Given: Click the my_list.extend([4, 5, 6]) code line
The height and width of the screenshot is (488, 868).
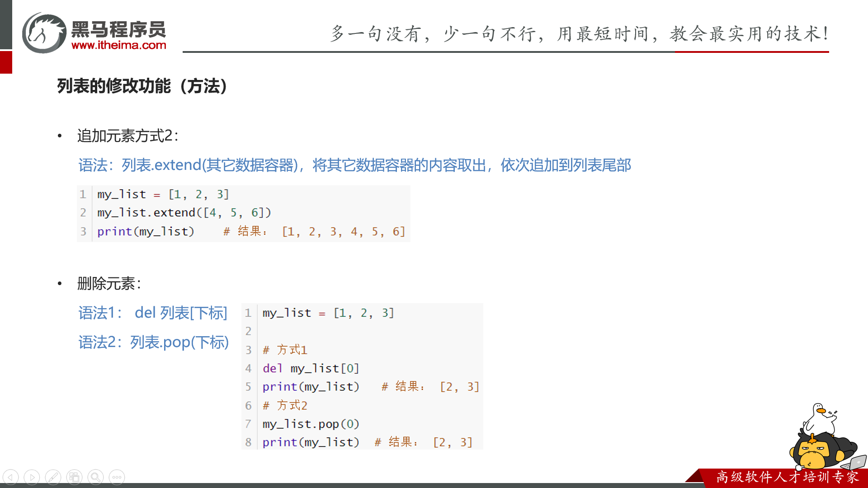Looking at the screenshot, I should point(184,212).
